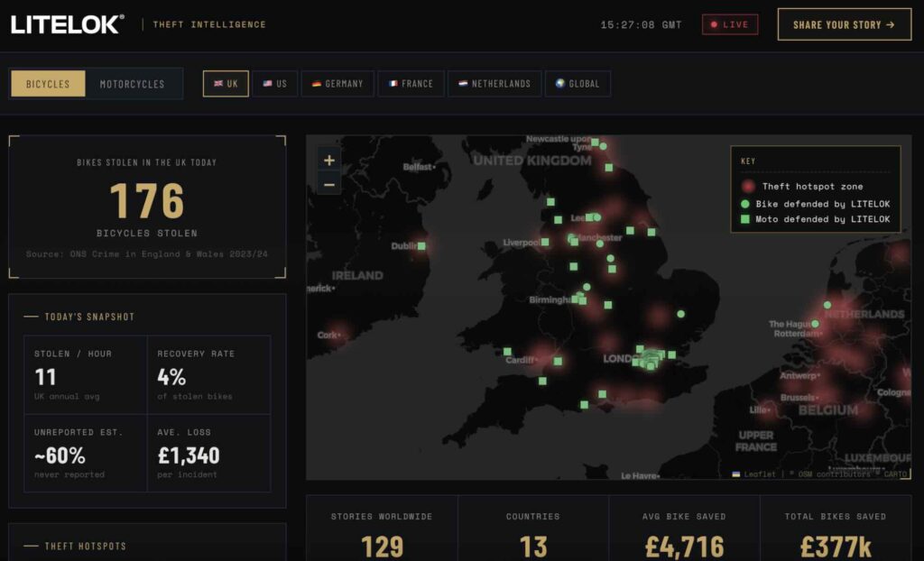
Task: Click the round green marker near The Hague
Action: (x=815, y=324)
